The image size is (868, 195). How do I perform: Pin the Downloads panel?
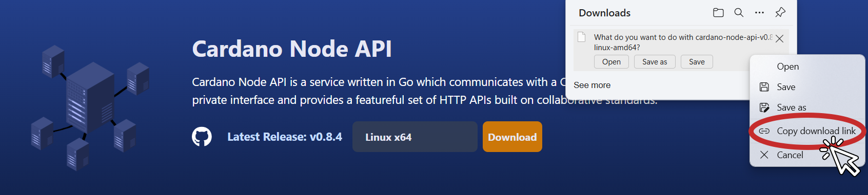pyautogui.click(x=780, y=13)
